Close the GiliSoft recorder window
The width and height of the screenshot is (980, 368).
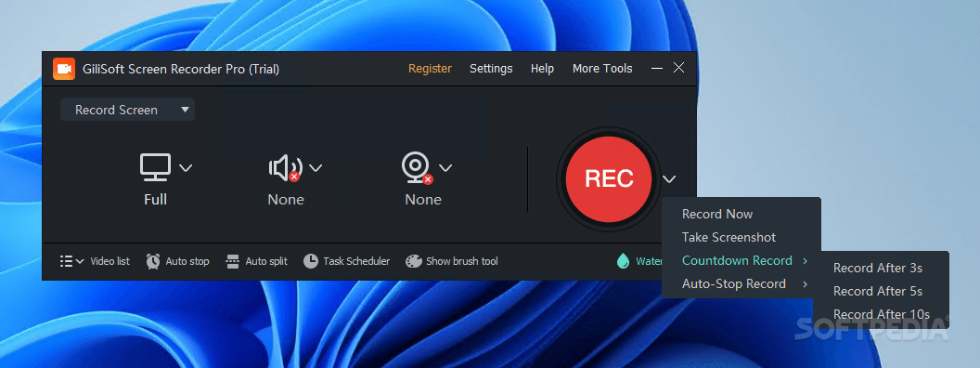[678, 68]
